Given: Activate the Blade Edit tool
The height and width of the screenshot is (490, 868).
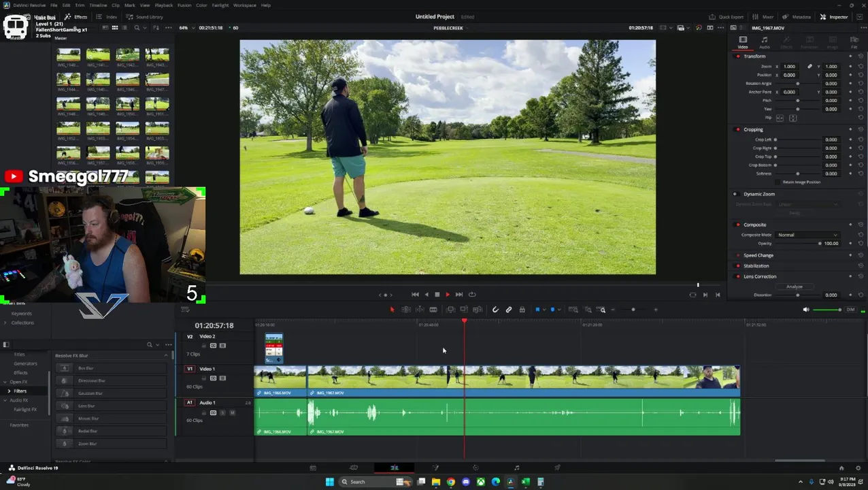Looking at the screenshot, I should point(433,310).
